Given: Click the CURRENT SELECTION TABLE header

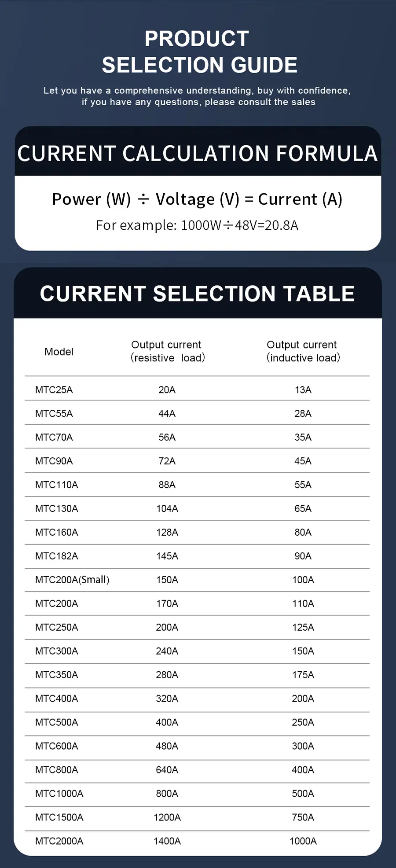Looking at the screenshot, I should click(x=197, y=294).
